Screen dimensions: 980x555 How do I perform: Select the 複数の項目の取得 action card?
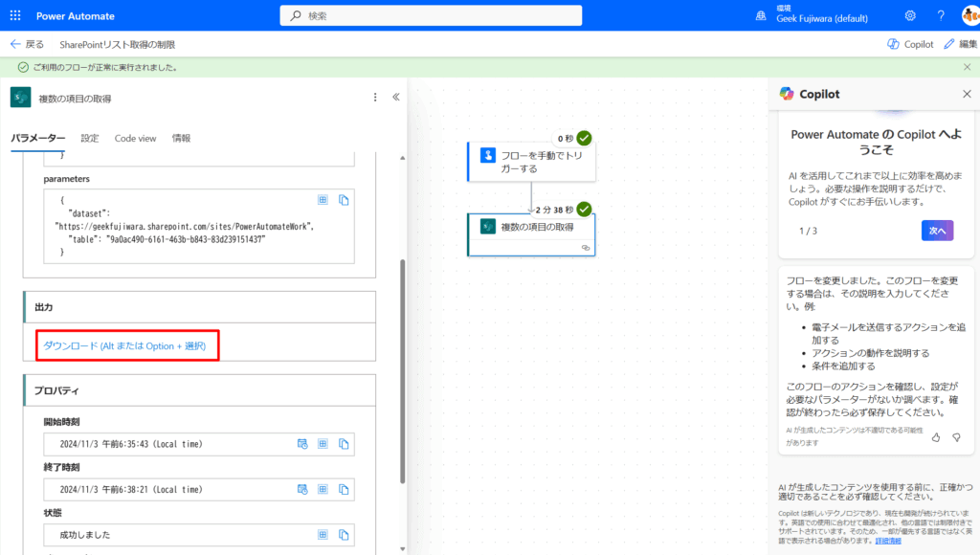532,234
